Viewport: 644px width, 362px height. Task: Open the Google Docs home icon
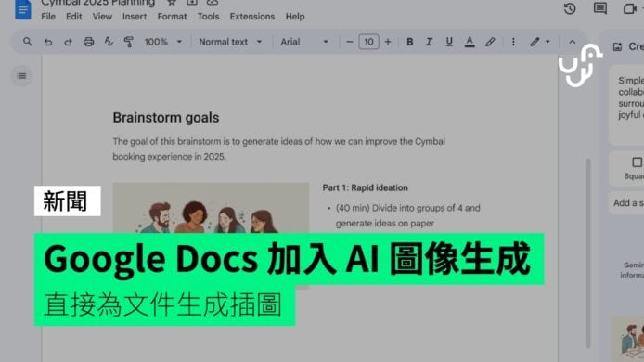click(x=23, y=9)
